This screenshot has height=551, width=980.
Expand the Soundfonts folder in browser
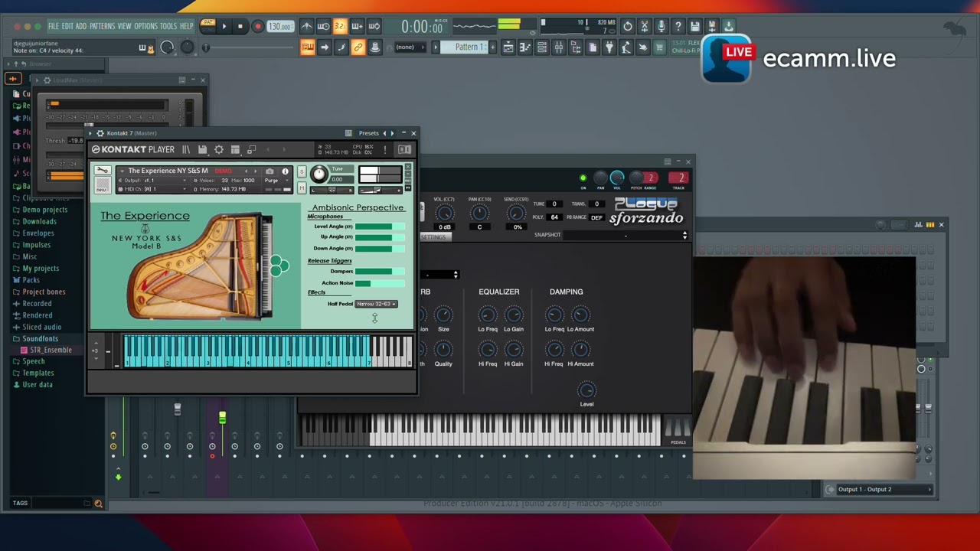(40, 338)
